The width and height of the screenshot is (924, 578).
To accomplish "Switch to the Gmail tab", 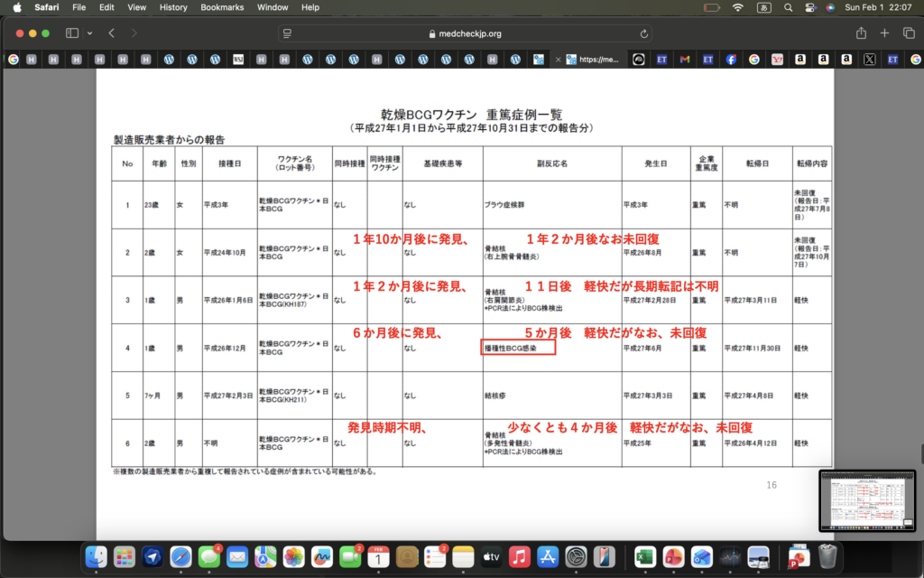I will click(685, 60).
